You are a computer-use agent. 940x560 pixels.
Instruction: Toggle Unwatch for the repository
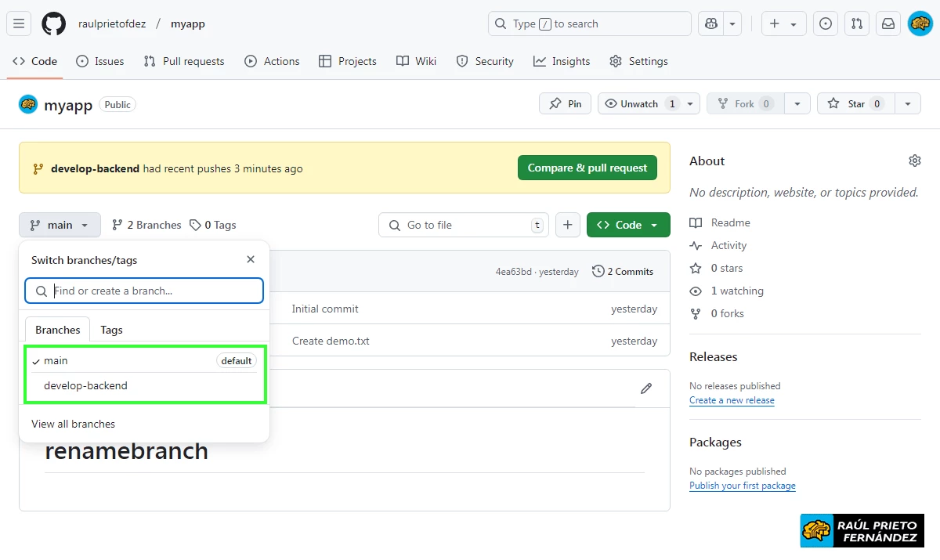(x=639, y=103)
